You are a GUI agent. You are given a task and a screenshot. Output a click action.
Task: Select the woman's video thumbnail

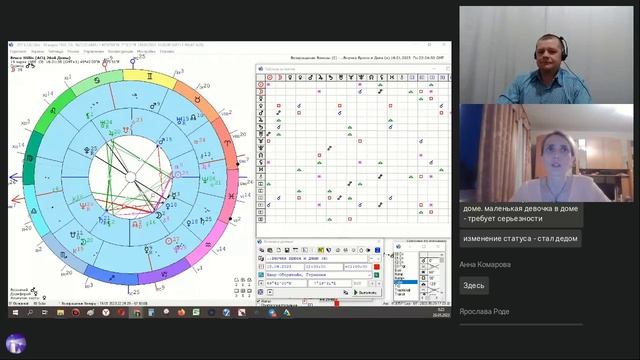click(547, 153)
